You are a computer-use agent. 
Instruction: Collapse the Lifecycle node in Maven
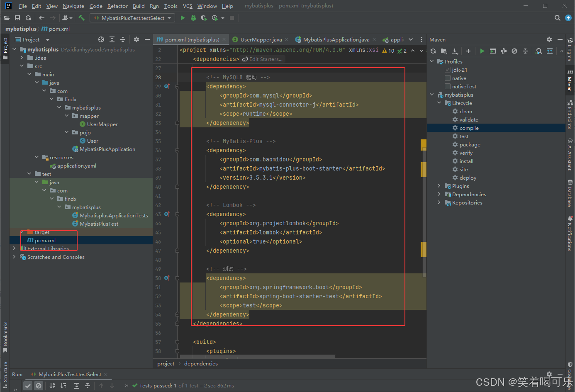click(x=439, y=103)
